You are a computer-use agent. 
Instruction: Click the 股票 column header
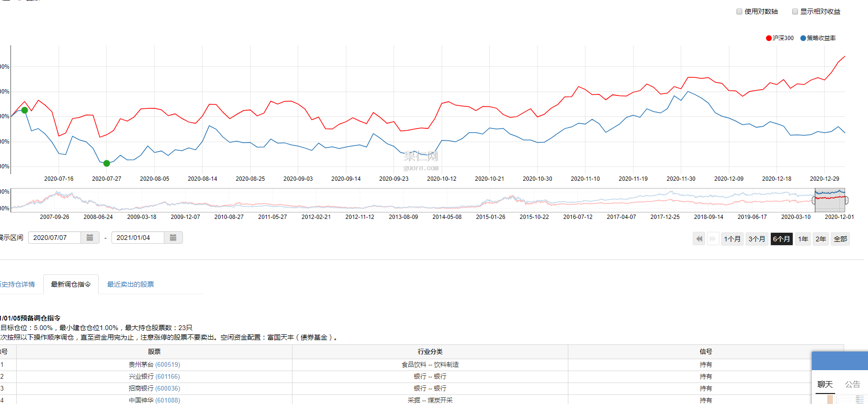[154, 352]
